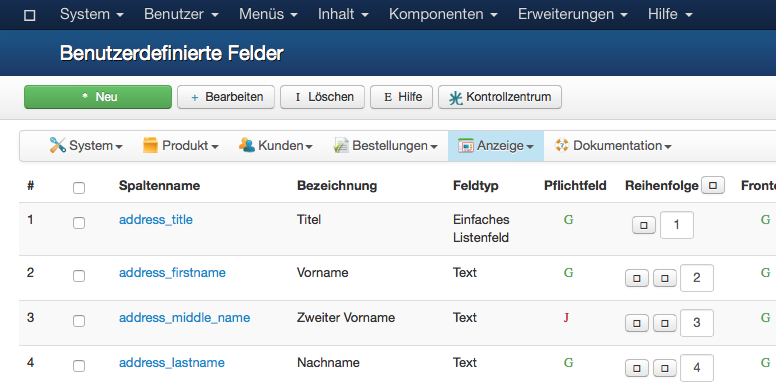Tick the checkbox for address_lastname
Viewport: 776px width, 384px height.
pos(79,366)
